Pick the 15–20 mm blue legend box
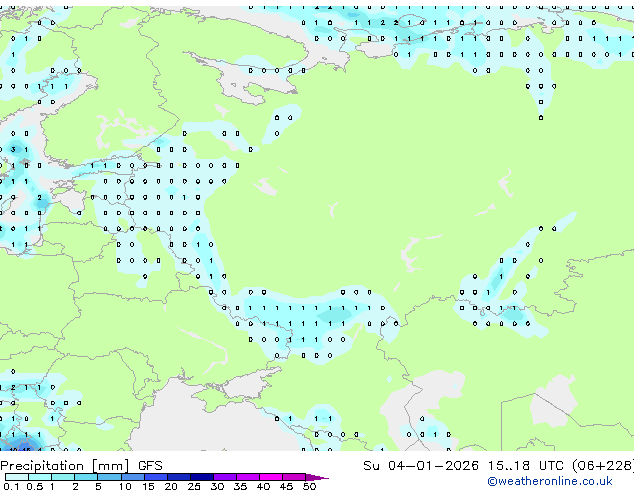 [x=156, y=477]
